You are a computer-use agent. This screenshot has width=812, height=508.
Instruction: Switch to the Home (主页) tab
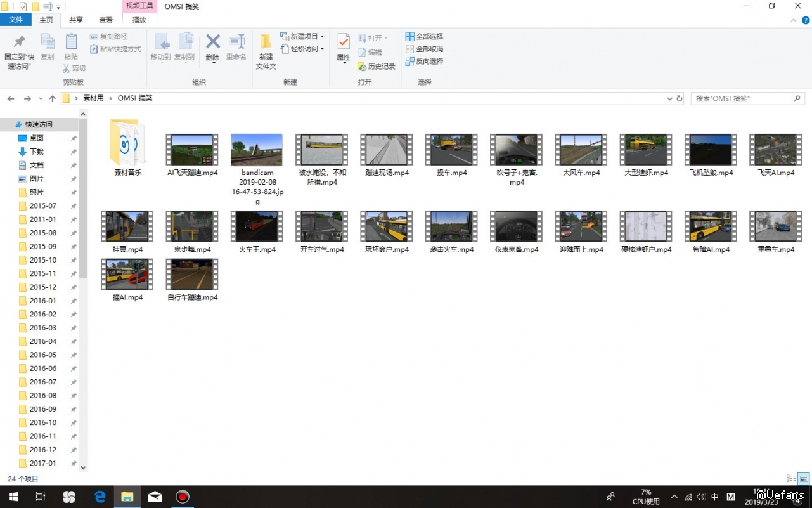point(46,20)
